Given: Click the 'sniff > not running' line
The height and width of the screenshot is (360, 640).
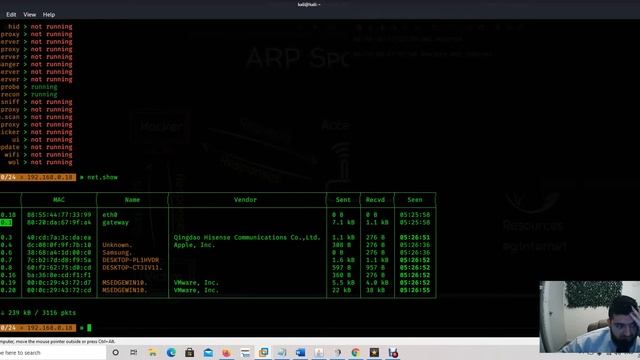Looking at the screenshot, I should (x=36, y=102).
